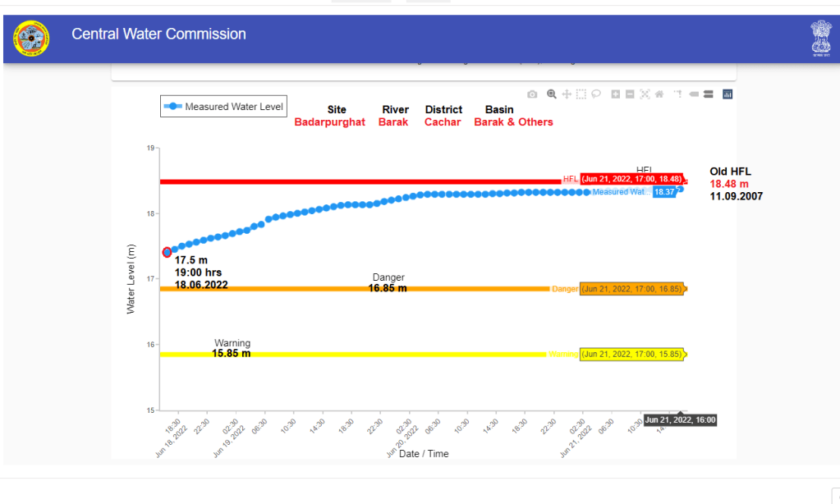
Task: Enable show closest data on hover
Action: click(x=694, y=94)
